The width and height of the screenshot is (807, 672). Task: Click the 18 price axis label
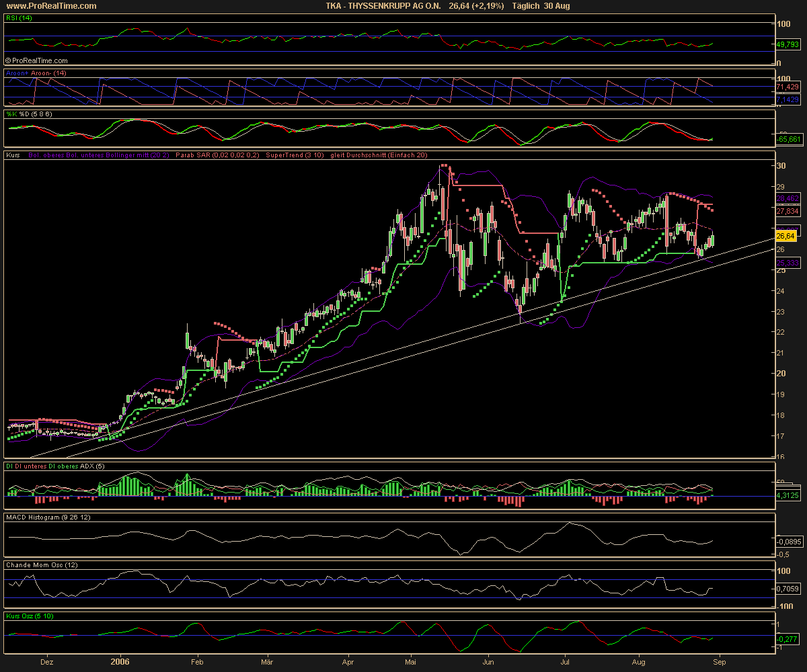[781, 415]
